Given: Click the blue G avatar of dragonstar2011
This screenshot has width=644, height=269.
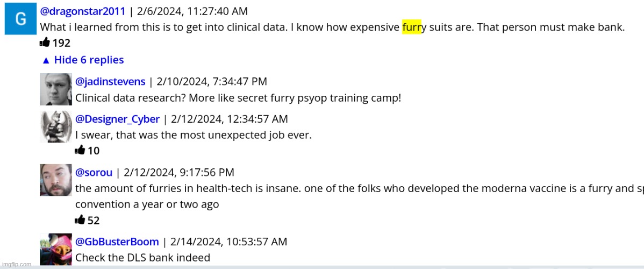Looking at the screenshot, I should [x=20, y=19].
